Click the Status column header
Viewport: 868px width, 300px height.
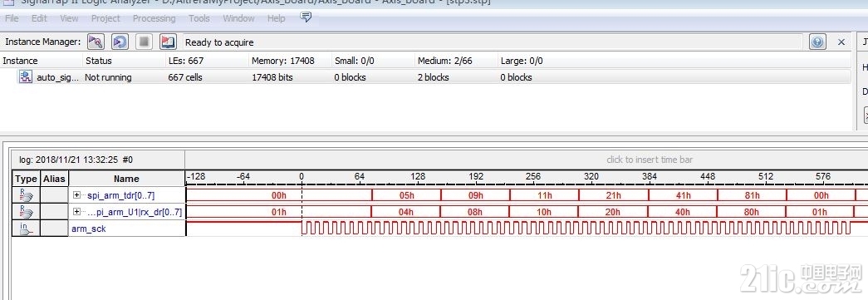(99, 61)
